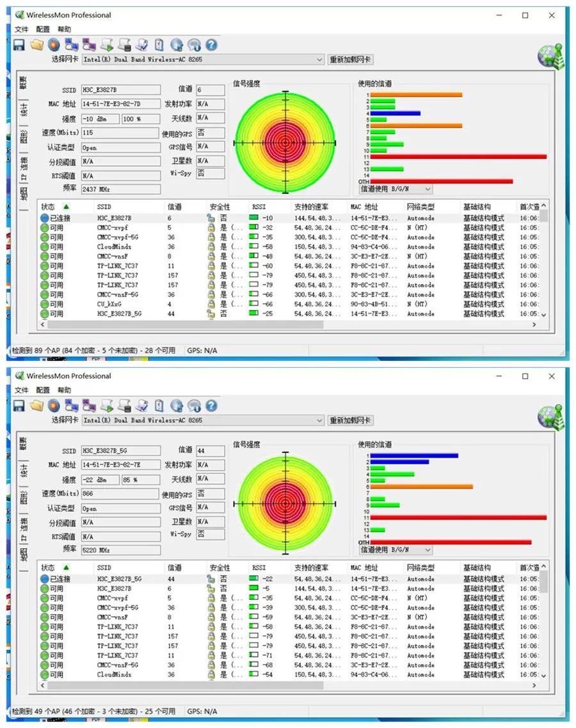Sort by 状态 column header in the channel 44 window
The width and height of the screenshot is (576, 728).
48,567
